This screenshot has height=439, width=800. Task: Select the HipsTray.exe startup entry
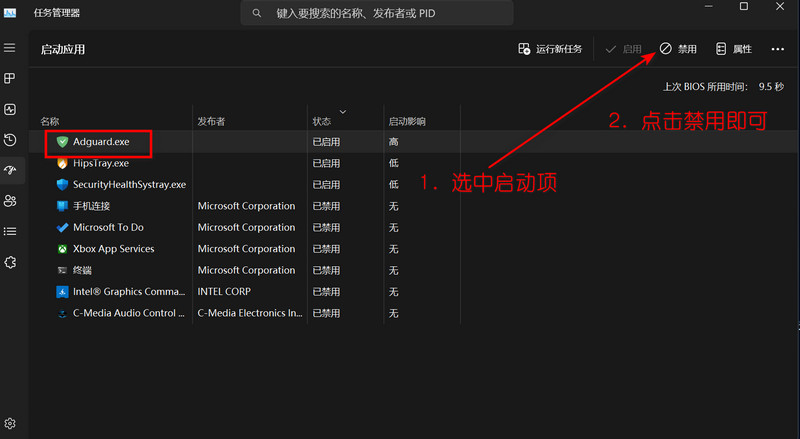[101, 163]
